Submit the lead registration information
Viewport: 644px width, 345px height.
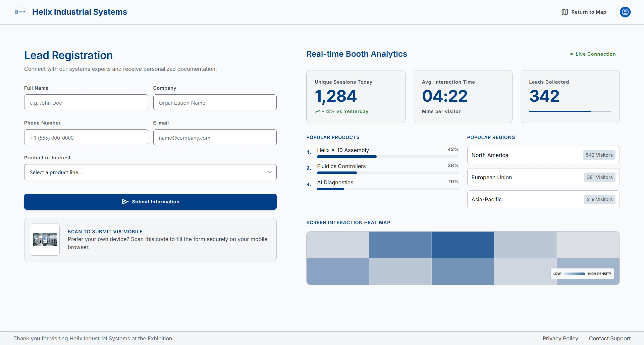tap(150, 202)
